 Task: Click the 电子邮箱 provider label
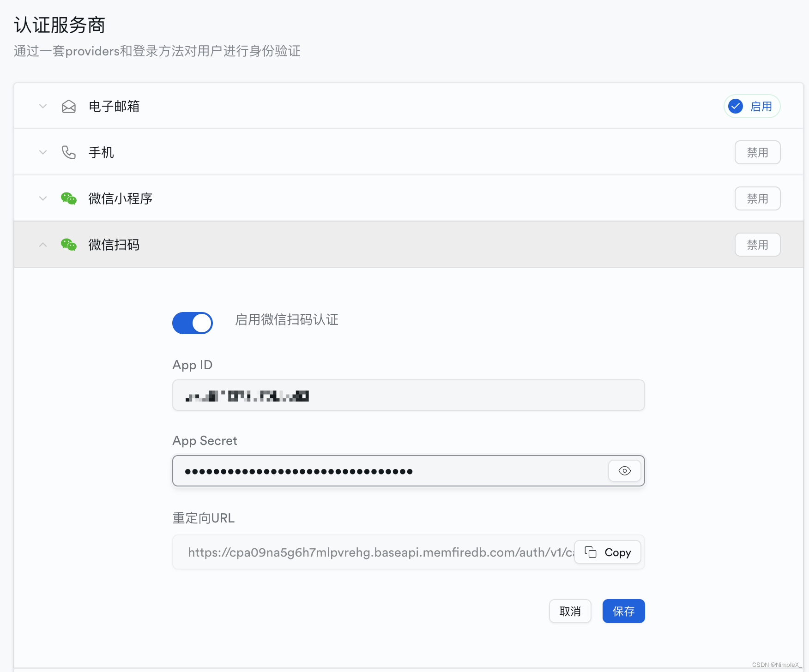[114, 107]
